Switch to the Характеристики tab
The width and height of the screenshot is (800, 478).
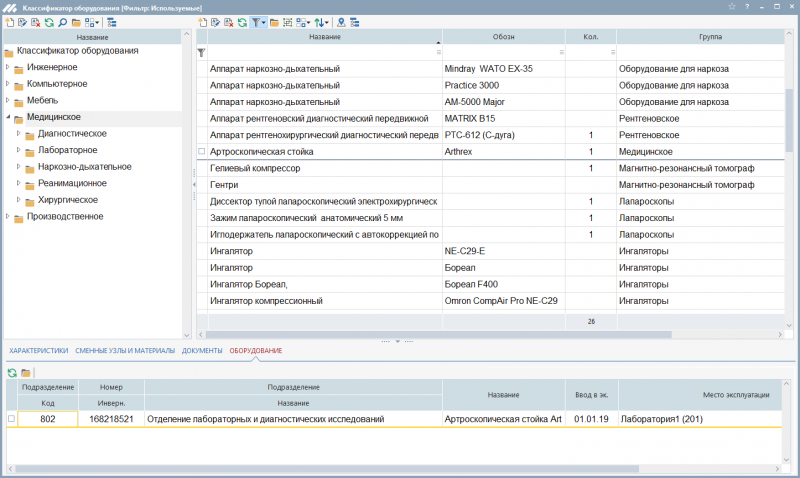coord(39,351)
